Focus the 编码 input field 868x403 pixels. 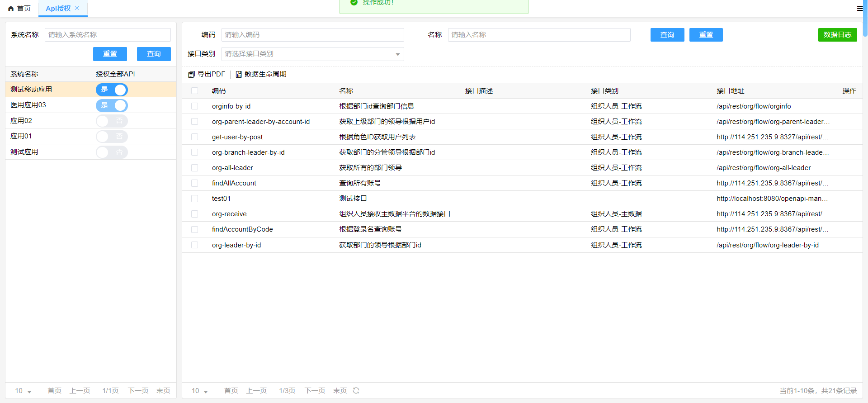click(312, 35)
